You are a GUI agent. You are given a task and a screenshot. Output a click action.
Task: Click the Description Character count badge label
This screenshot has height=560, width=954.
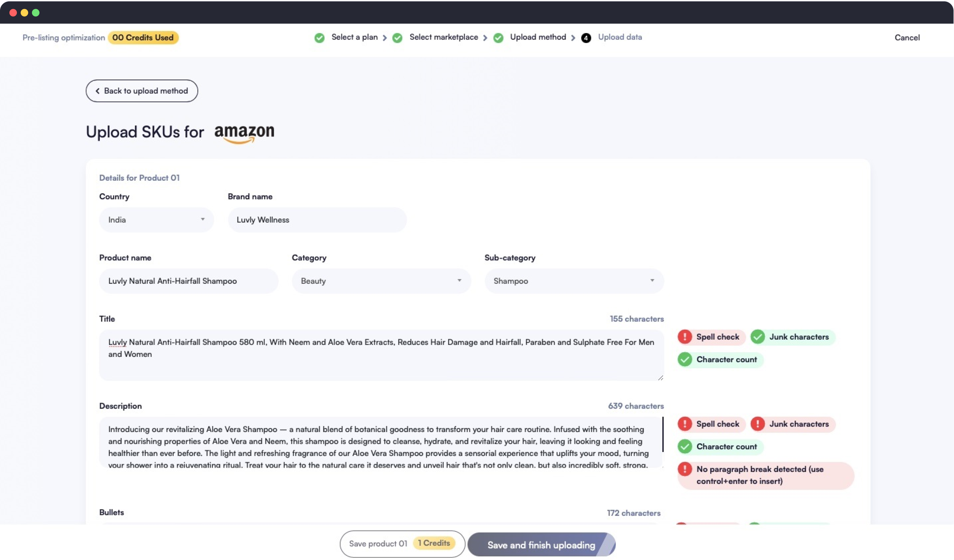pos(726,446)
